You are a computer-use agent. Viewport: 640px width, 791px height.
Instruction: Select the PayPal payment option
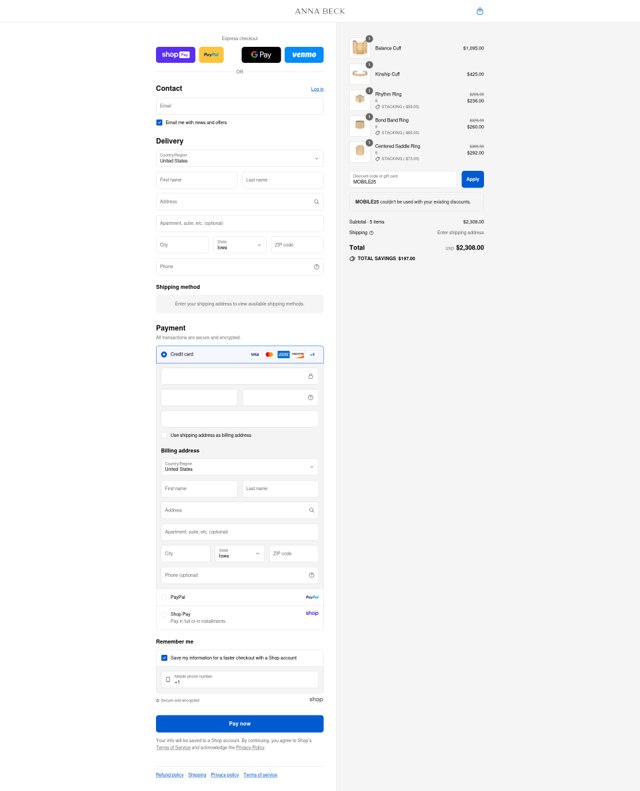pos(164,597)
